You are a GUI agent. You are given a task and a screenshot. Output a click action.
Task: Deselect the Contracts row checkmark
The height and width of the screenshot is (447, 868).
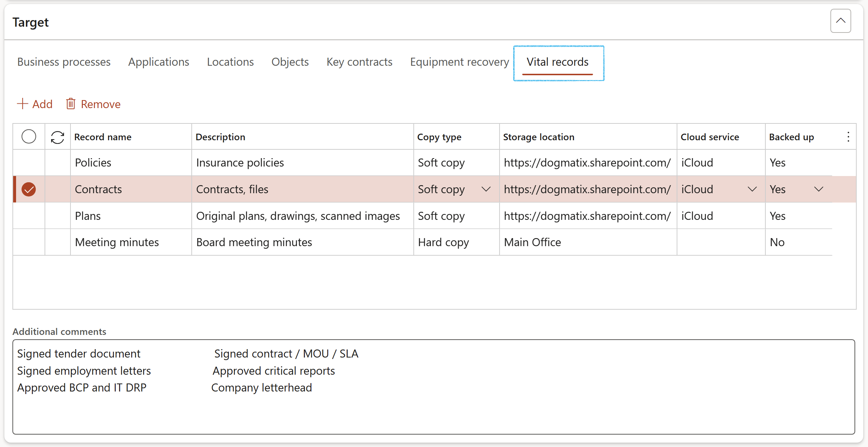point(29,190)
